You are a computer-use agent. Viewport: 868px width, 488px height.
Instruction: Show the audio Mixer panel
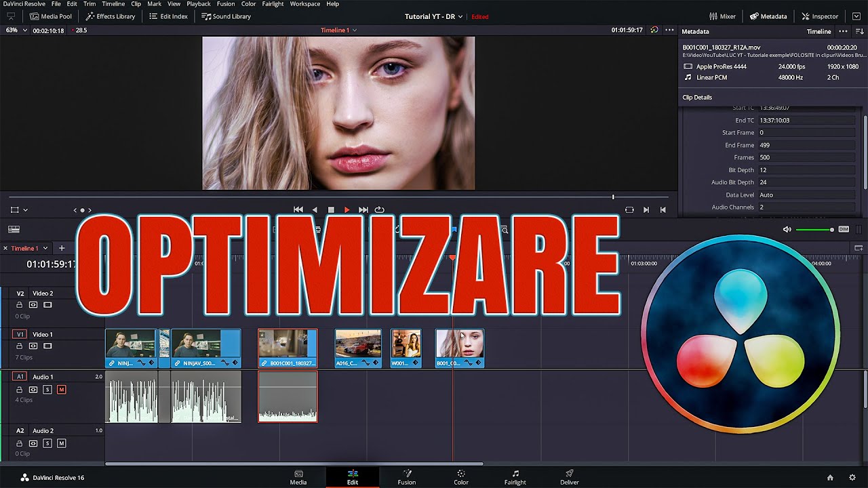click(722, 16)
